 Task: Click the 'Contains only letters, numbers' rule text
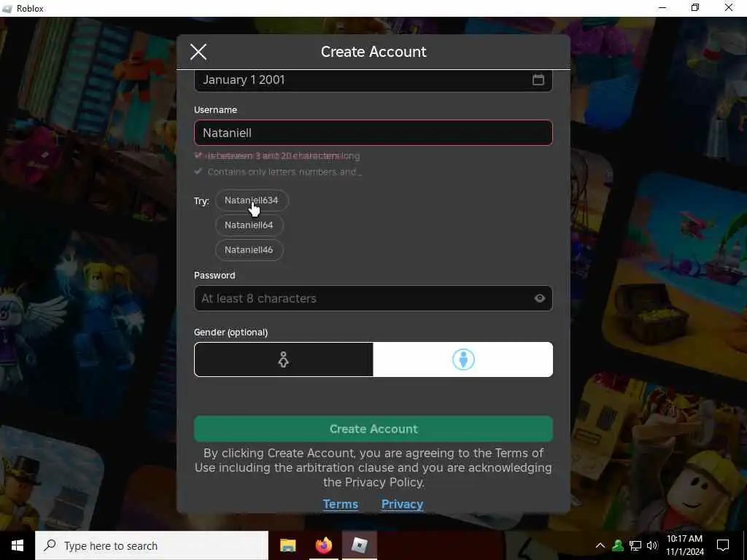click(285, 172)
